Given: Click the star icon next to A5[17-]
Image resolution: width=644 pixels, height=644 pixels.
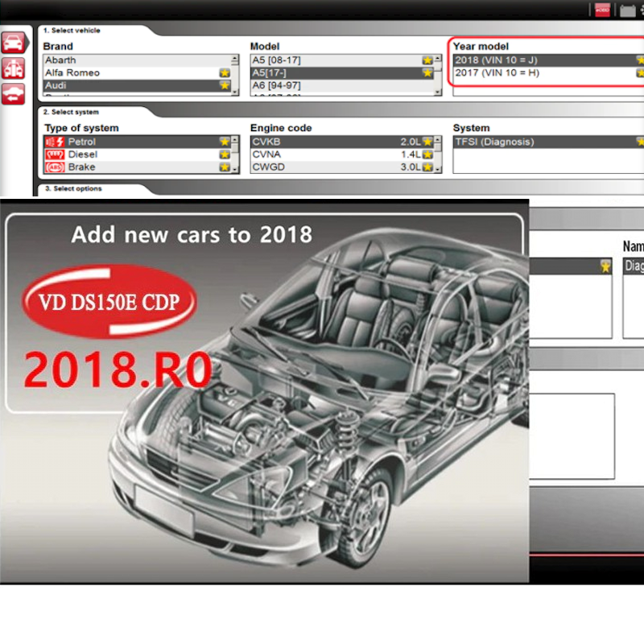Looking at the screenshot, I should [427, 73].
